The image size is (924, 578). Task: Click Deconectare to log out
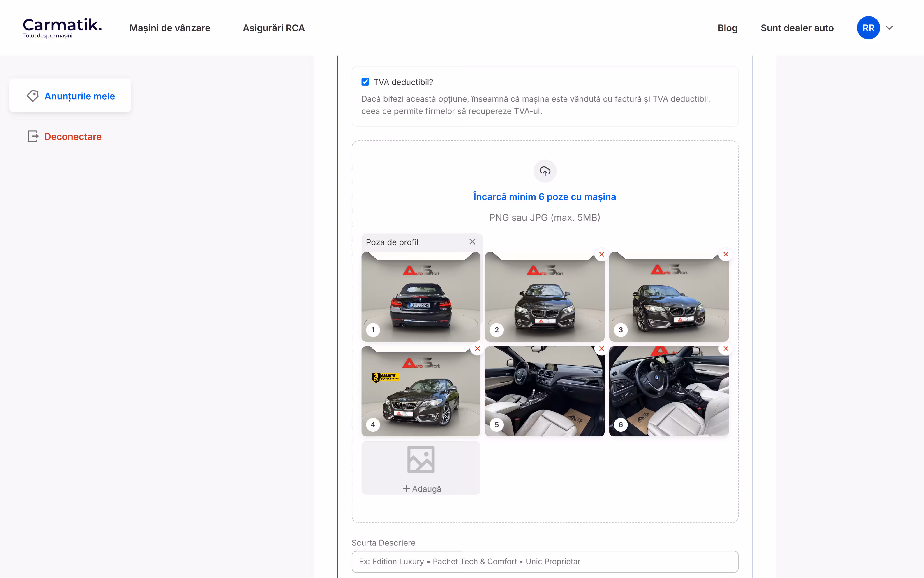tap(73, 136)
